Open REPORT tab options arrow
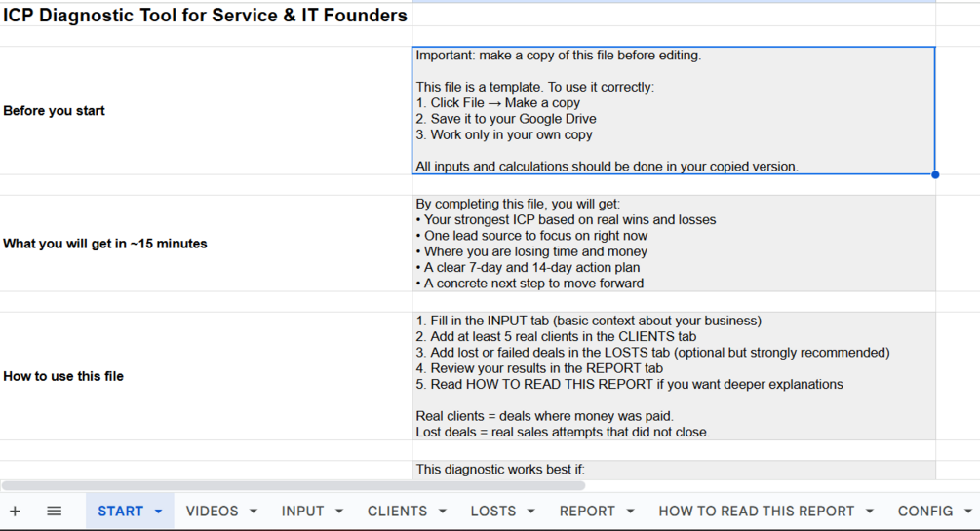 (x=630, y=511)
